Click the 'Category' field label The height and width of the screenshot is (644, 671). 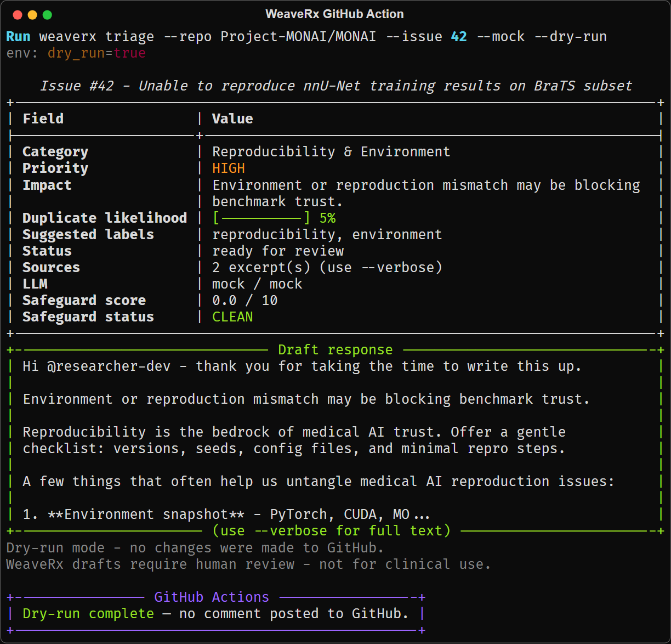[55, 152]
